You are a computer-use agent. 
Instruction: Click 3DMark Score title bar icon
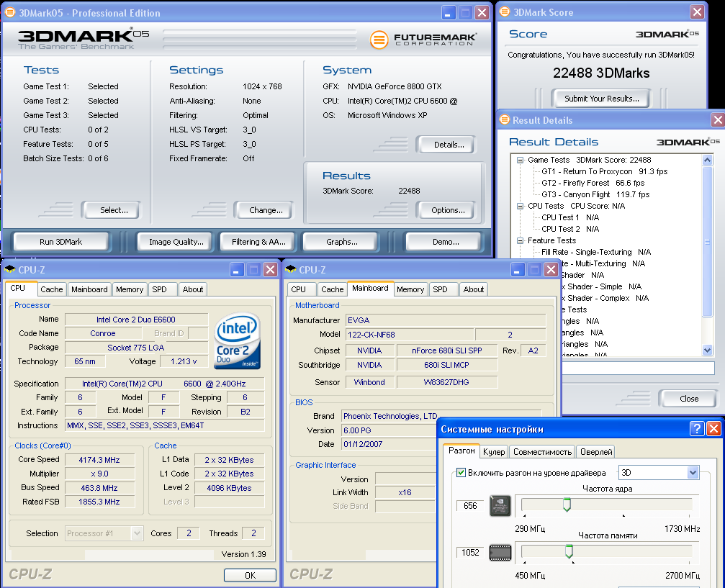tap(505, 12)
